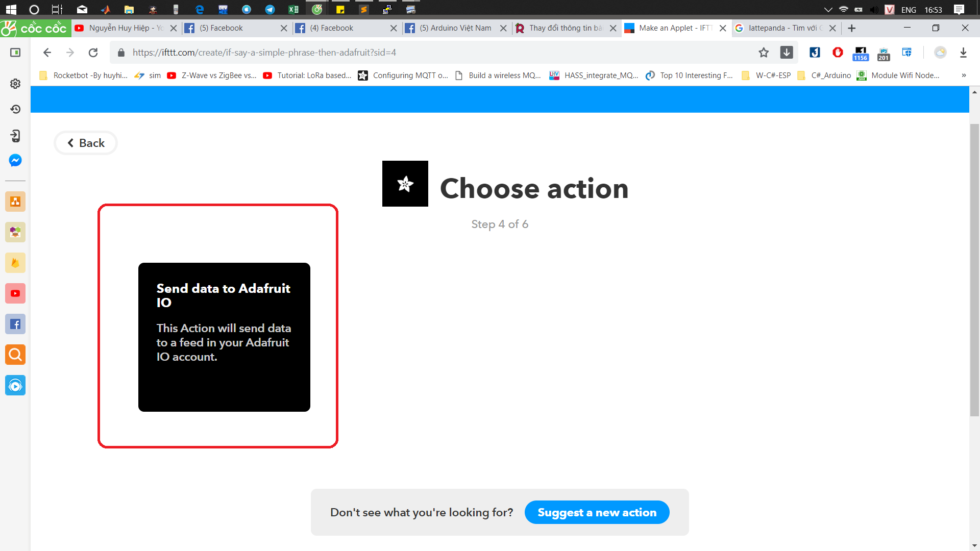Open Excel from the taskbar
Viewport: 980px width, 551px height.
[293, 9]
